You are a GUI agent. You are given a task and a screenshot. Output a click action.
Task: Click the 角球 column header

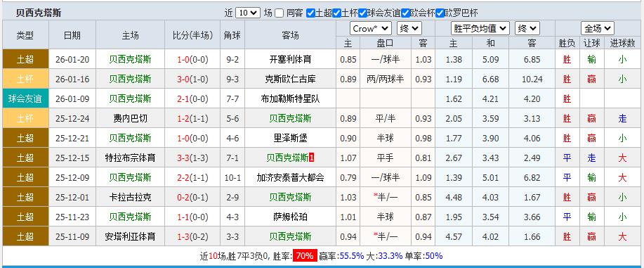coord(232,35)
